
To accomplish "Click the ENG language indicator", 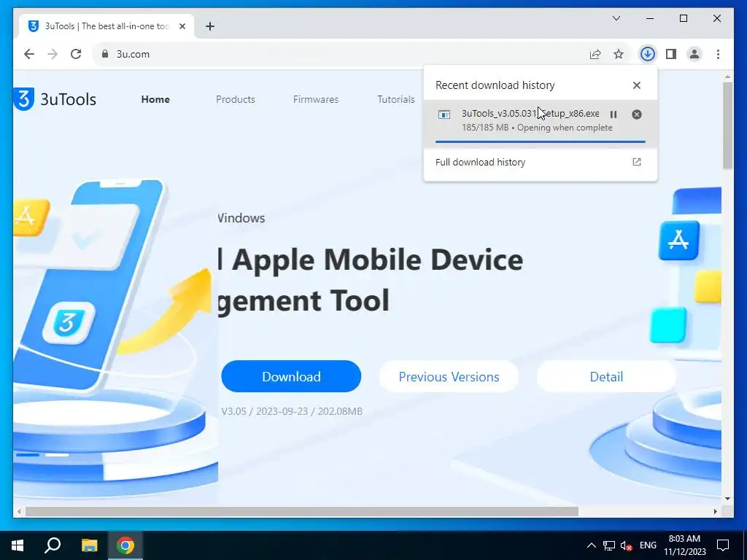I will 648,545.
